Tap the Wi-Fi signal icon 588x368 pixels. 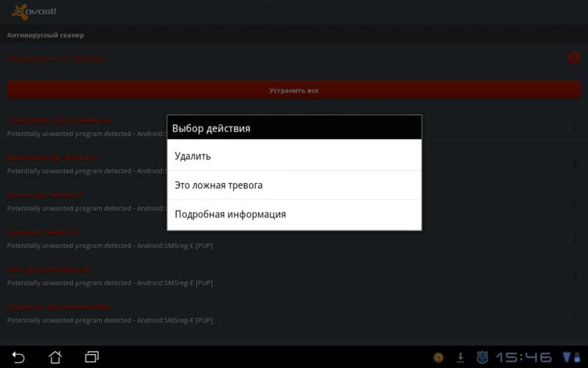566,357
